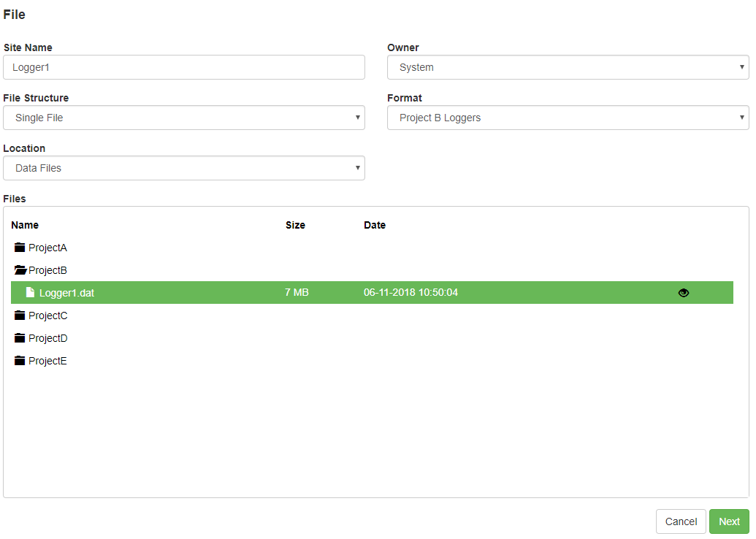The width and height of the screenshot is (756, 539).
Task: Preview Logger1.dat with the eye icon
Action: coord(684,293)
